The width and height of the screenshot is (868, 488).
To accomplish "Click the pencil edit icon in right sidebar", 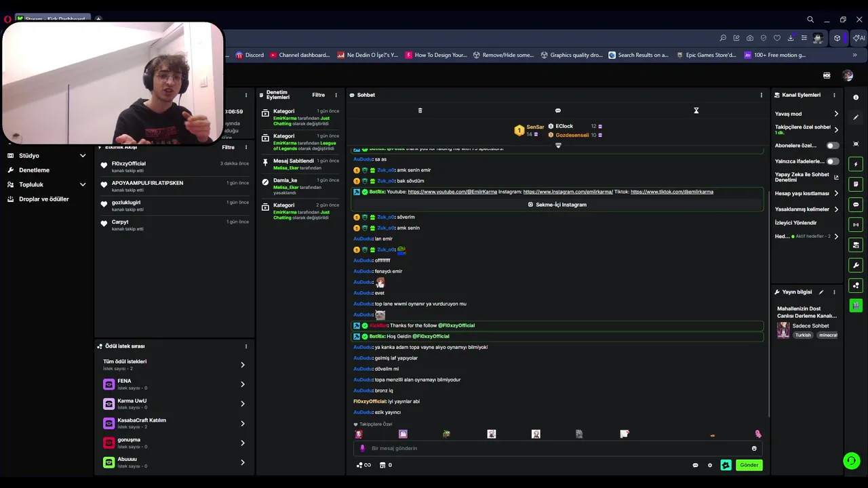I will (856, 117).
